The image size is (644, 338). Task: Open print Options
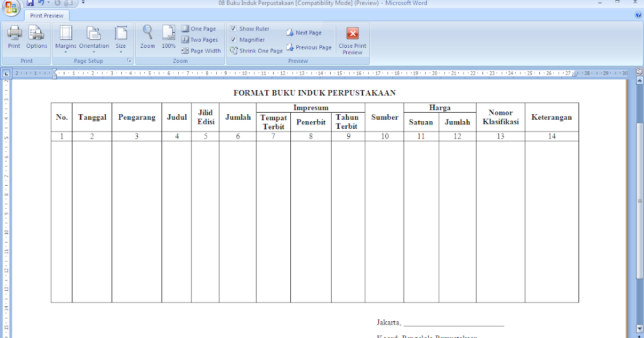click(x=37, y=38)
